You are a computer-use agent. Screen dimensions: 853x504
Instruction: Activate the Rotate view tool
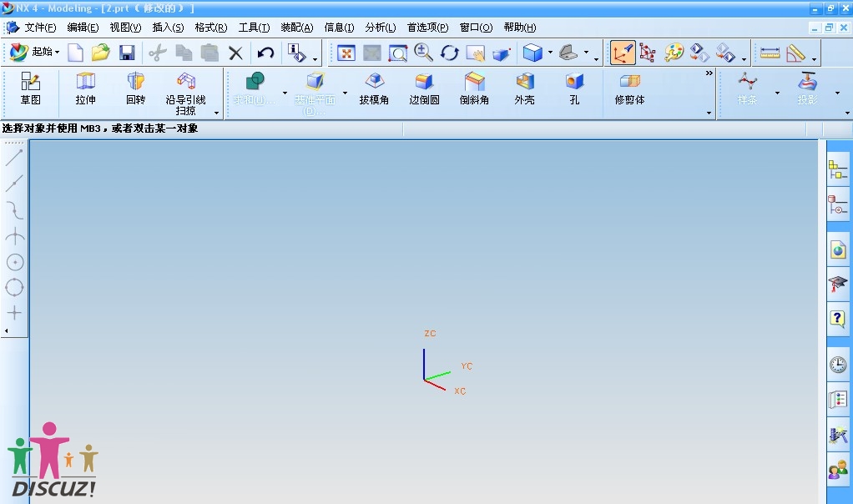click(x=449, y=53)
